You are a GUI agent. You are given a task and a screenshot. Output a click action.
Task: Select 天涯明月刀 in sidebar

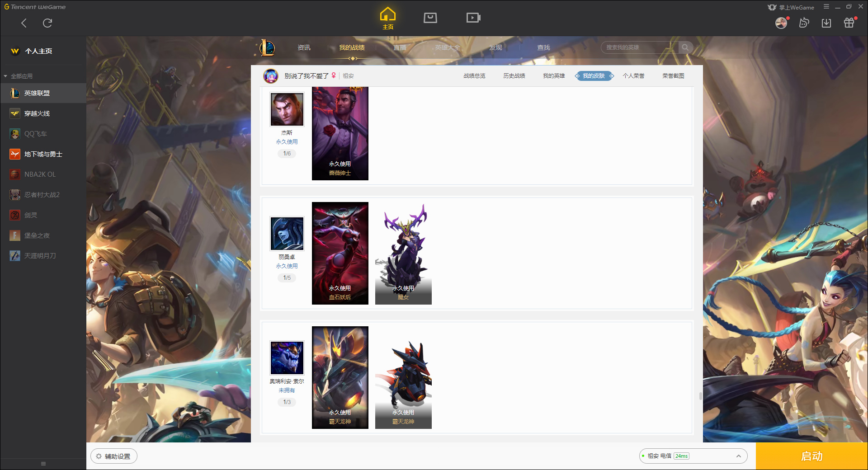(43, 256)
